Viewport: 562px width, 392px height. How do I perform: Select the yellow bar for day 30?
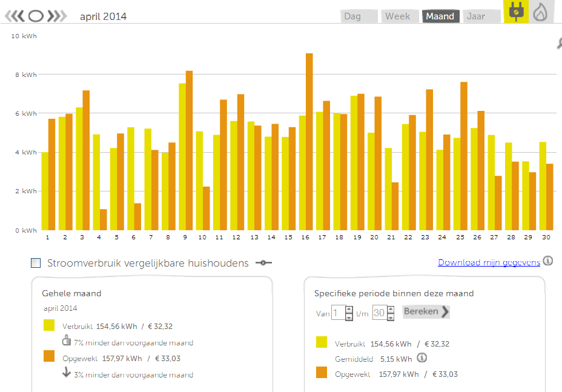[543, 186]
